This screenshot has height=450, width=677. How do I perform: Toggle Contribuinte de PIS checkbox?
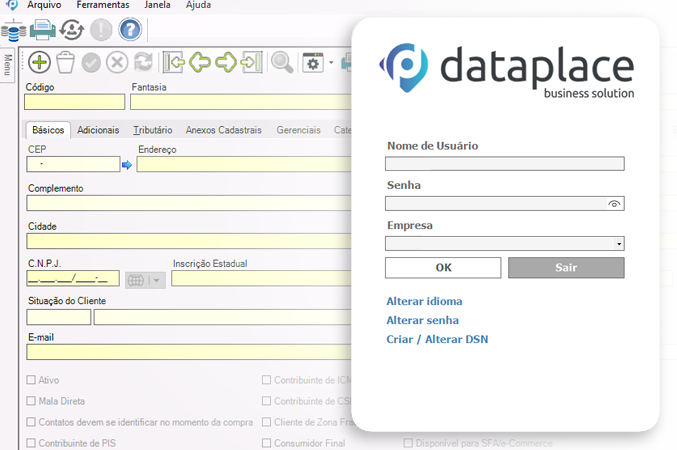click(31, 443)
